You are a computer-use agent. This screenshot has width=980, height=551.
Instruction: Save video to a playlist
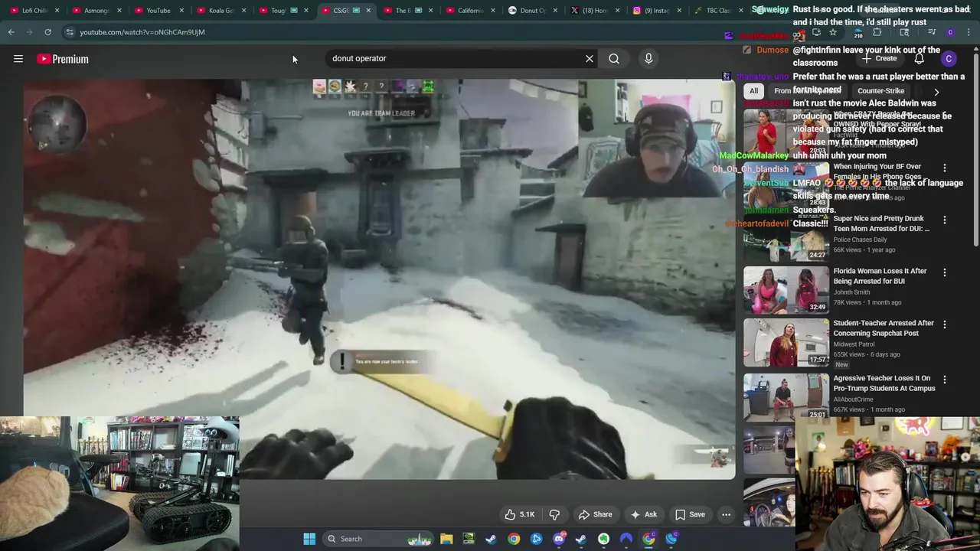click(690, 514)
